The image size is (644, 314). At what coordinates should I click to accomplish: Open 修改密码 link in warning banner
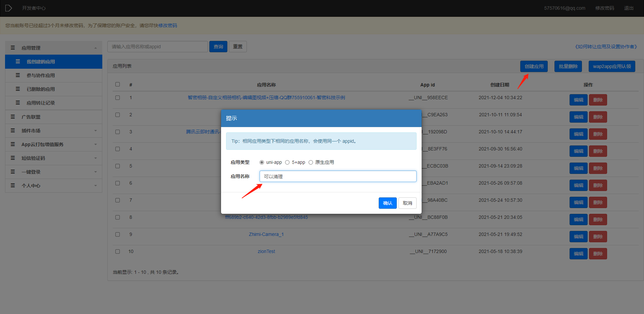[168, 25]
